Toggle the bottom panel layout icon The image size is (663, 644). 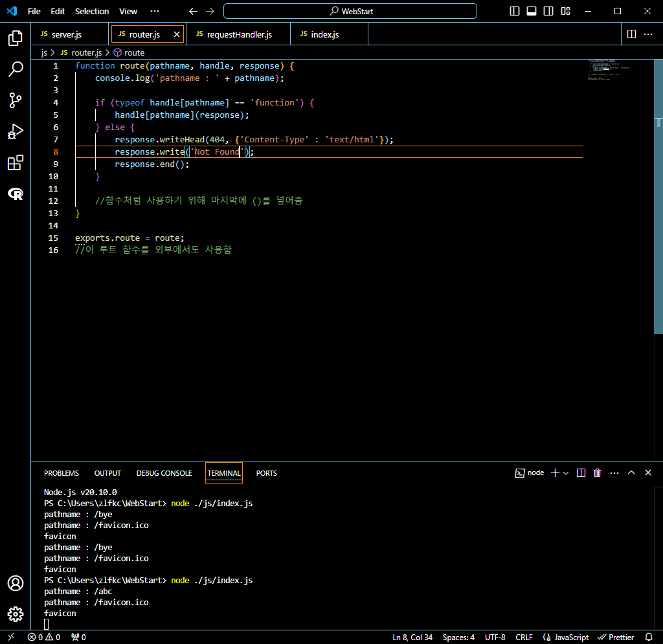[x=532, y=12]
